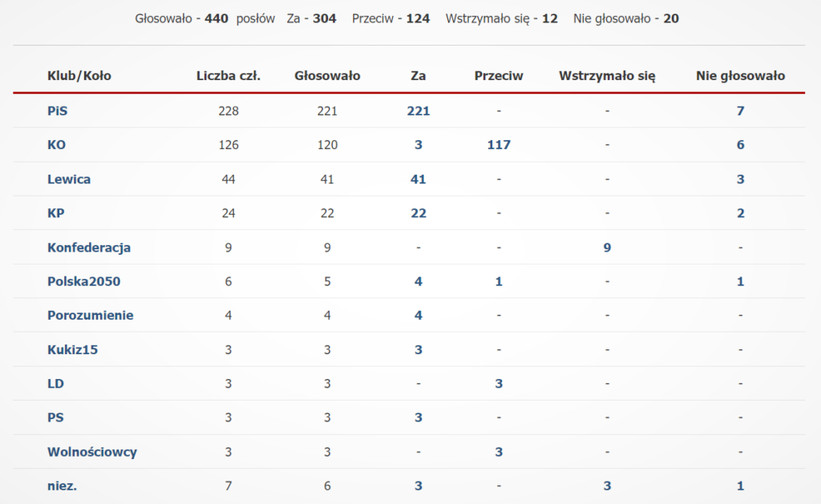This screenshot has width=821, height=504.
Task: Click Polska2050 4 votes Za
Action: [x=419, y=281]
